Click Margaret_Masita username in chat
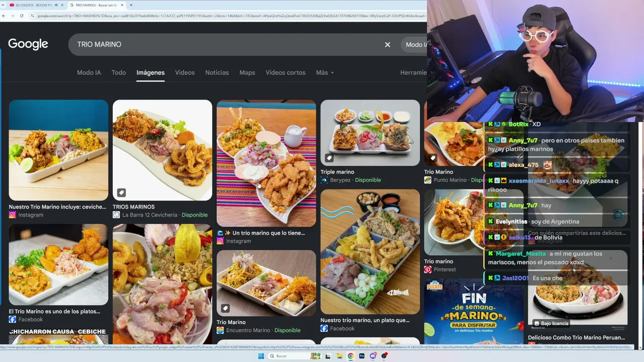 [x=520, y=254]
